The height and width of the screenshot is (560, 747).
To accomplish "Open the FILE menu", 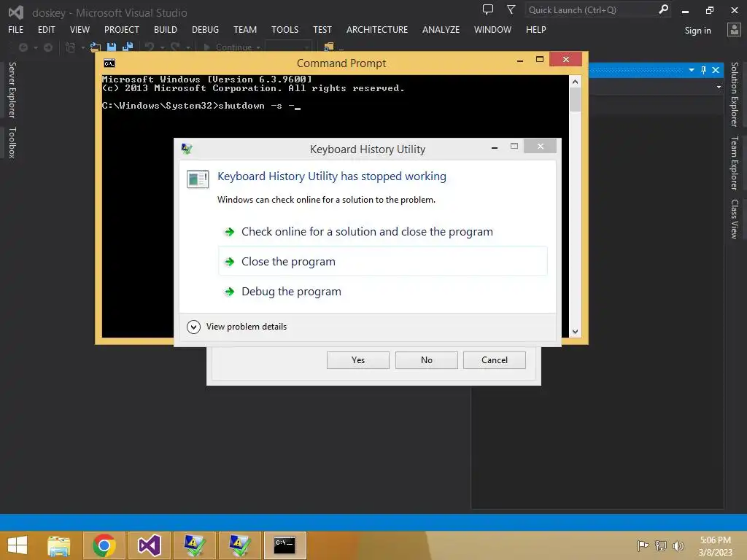I will [16, 29].
